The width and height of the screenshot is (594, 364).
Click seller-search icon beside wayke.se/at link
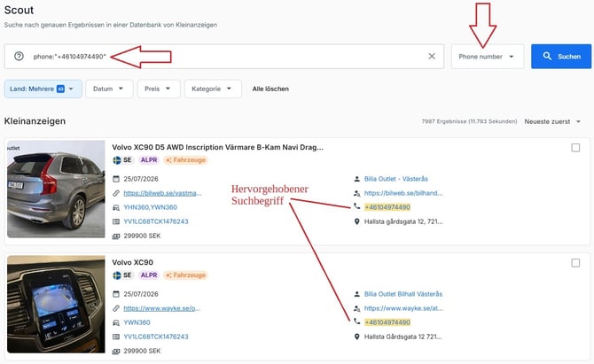pos(356,308)
